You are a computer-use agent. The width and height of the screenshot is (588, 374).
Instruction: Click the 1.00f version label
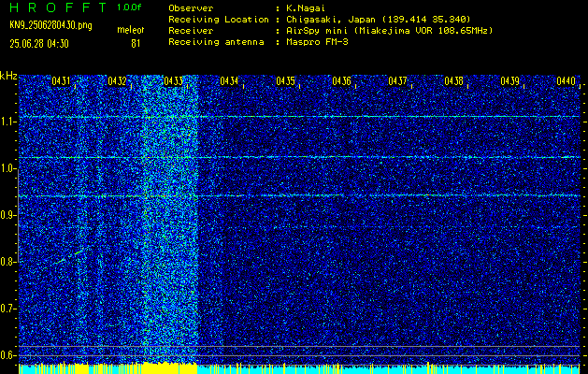pyautogui.click(x=129, y=7)
